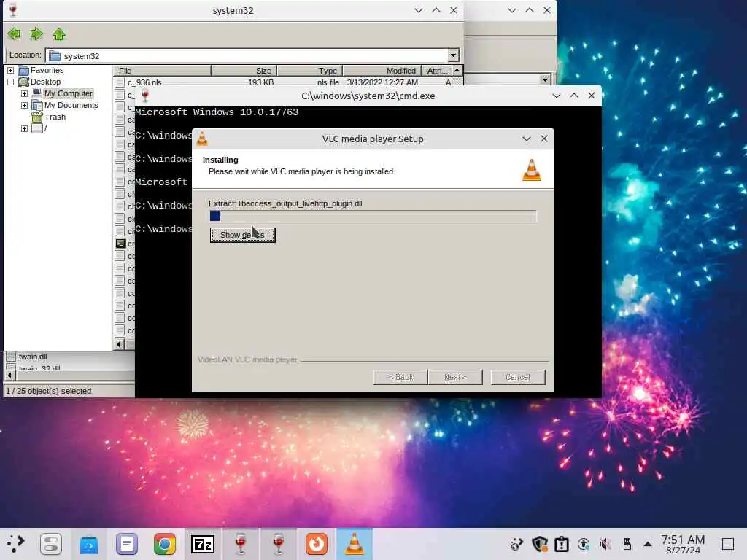Toggle the muted volume tray icon
Viewport: 747px width, 560px height.
pyautogui.click(x=605, y=544)
